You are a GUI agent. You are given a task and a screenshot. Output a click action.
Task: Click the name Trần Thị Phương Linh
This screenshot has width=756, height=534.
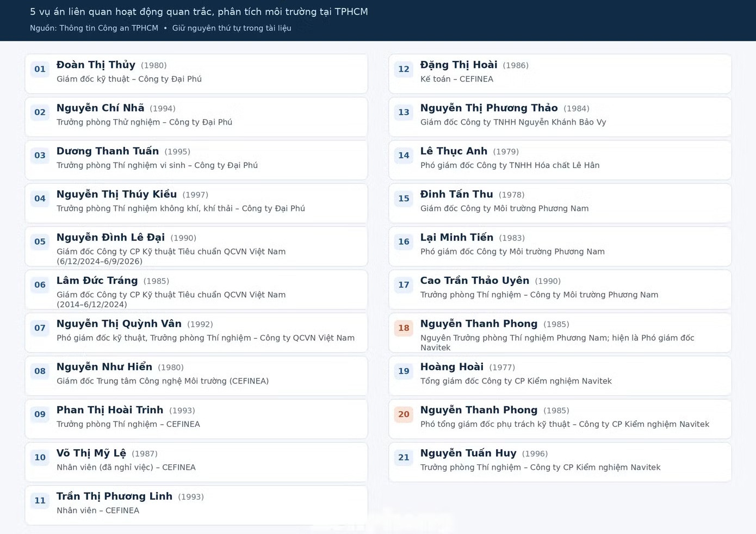click(114, 496)
